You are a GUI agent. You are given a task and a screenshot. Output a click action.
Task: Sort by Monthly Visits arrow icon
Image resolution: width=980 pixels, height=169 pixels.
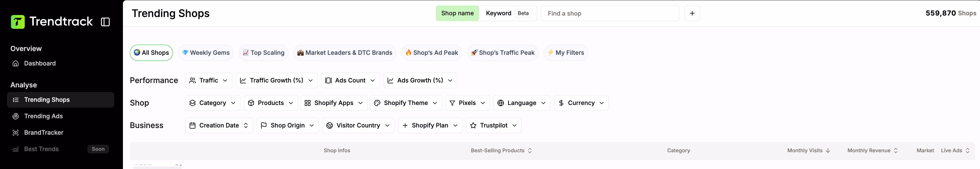(828, 150)
